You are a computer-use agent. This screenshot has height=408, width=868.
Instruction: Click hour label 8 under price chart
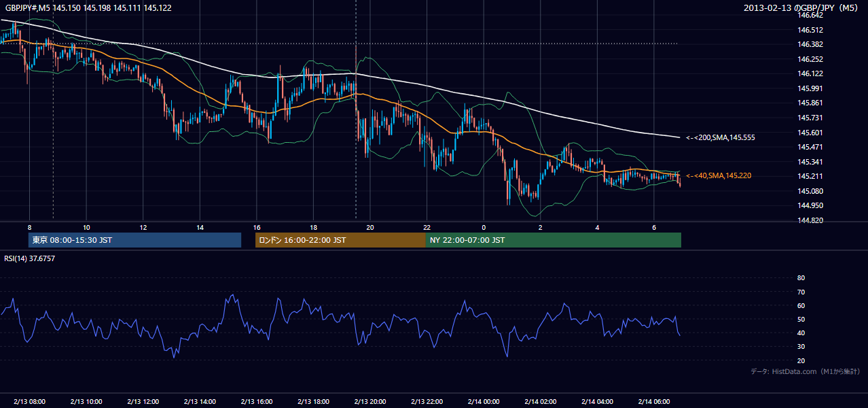(x=29, y=227)
